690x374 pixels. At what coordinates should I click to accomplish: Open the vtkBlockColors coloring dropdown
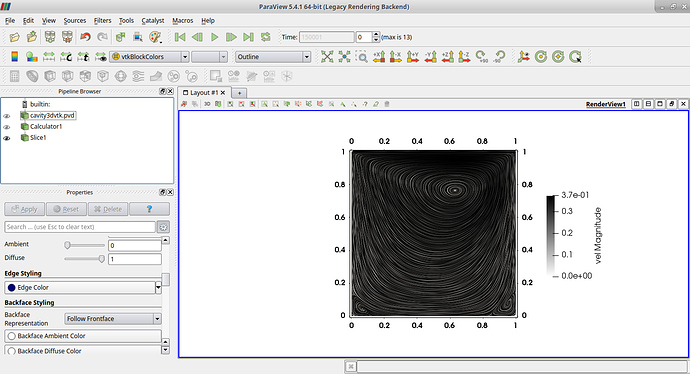(150, 57)
